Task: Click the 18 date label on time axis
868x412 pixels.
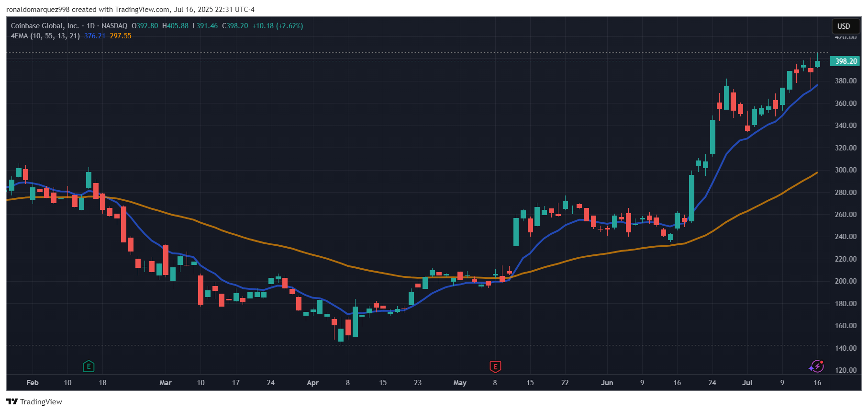Action: [x=102, y=383]
